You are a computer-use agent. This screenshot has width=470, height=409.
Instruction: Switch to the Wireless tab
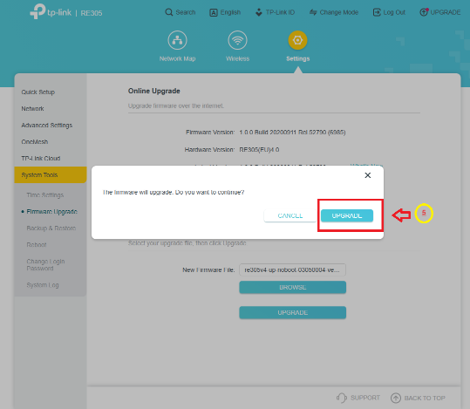coord(237,46)
